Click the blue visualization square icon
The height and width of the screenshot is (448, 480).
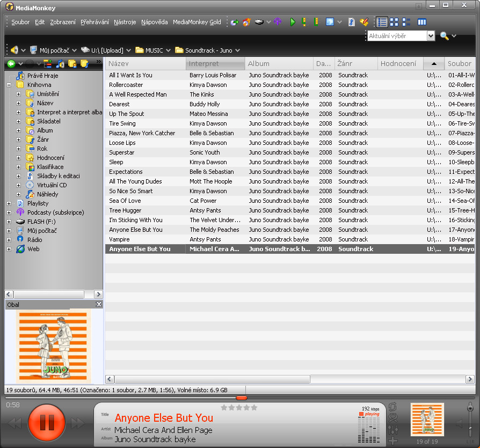point(330,22)
